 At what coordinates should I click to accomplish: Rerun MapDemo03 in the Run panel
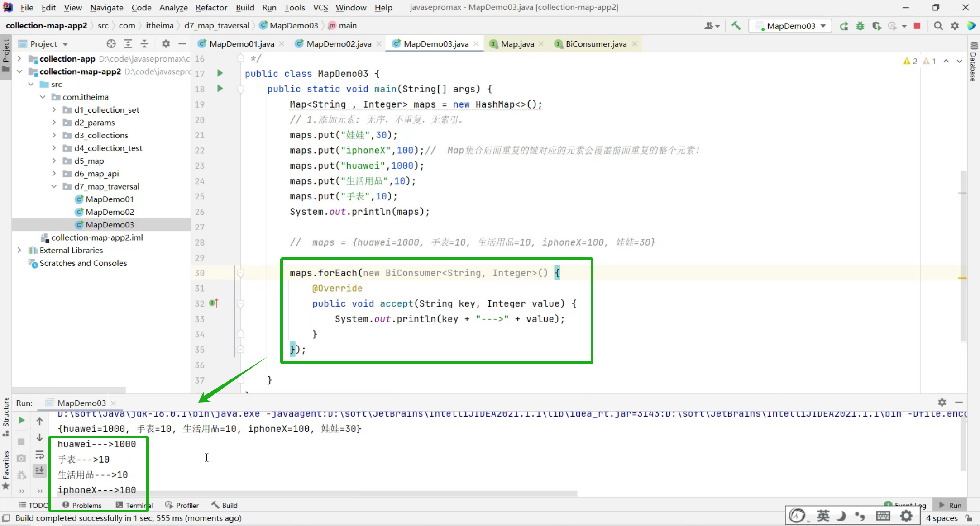(21, 421)
